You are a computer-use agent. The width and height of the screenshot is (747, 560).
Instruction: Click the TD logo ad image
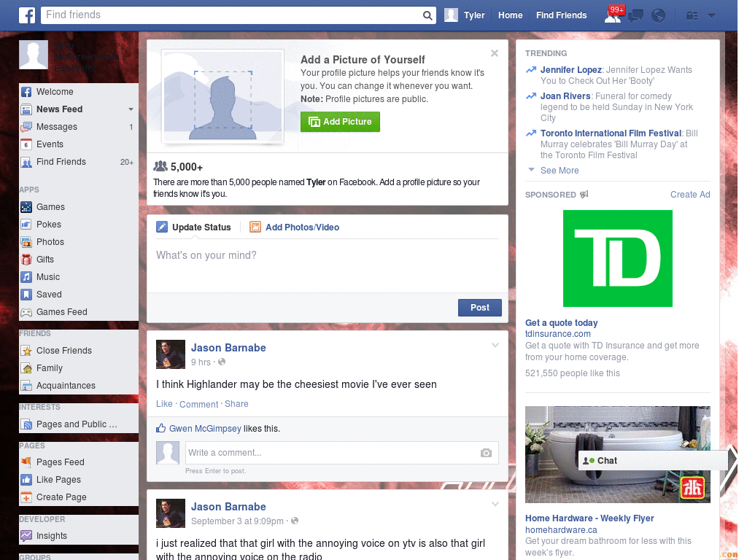(x=617, y=258)
